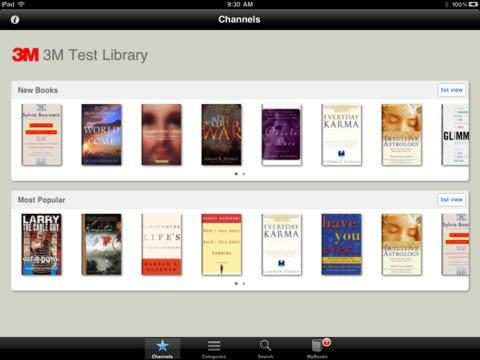Tap the Wi-Fi icon in status bar
This screenshot has width=480, height=360.
pos(21,4)
